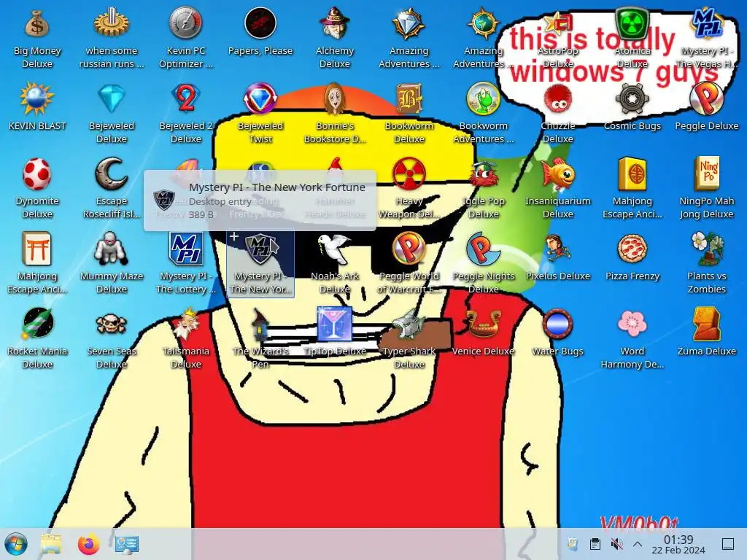This screenshot has height=560, width=747.
Task: Open the 'when some russian runs' icon
Action: coord(112,23)
